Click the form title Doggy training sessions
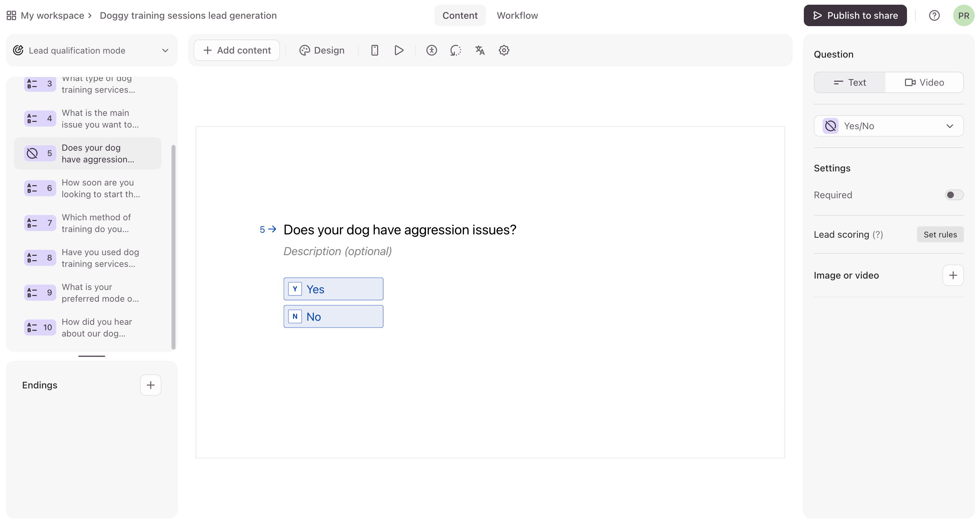 click(x=188, y=16)
